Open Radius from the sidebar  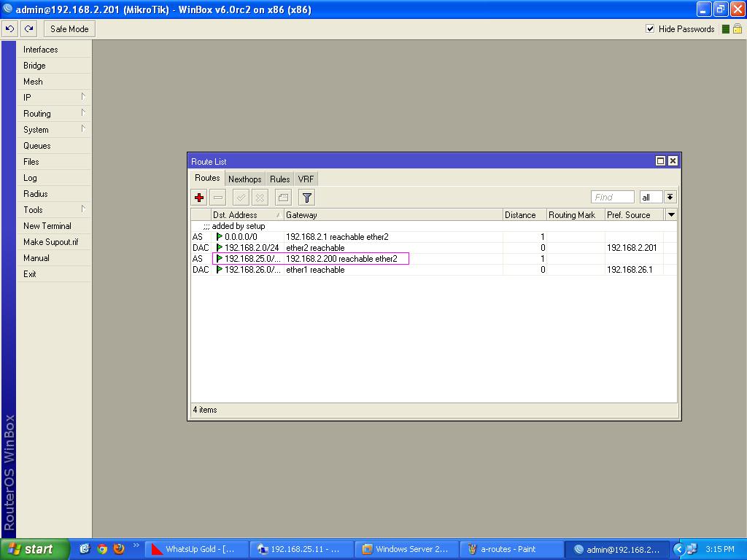(53, 194)
